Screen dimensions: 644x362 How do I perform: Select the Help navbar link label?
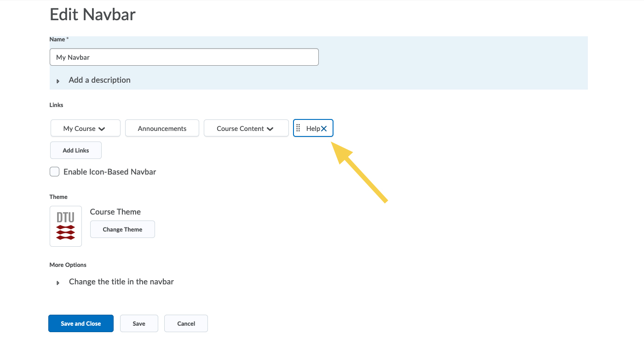313,129
